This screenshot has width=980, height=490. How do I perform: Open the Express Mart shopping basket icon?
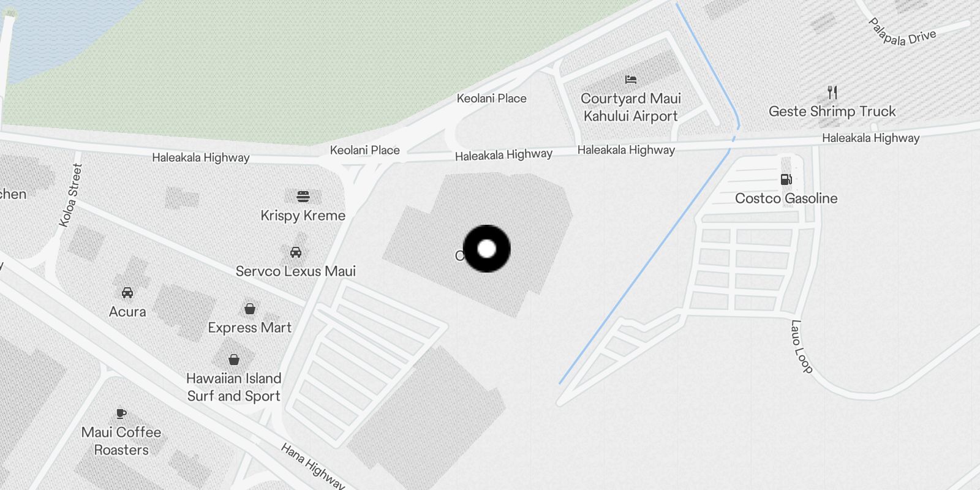250,308
